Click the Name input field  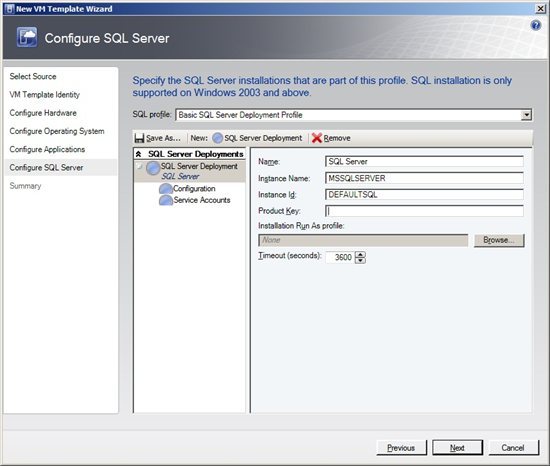tap(424, 162)
